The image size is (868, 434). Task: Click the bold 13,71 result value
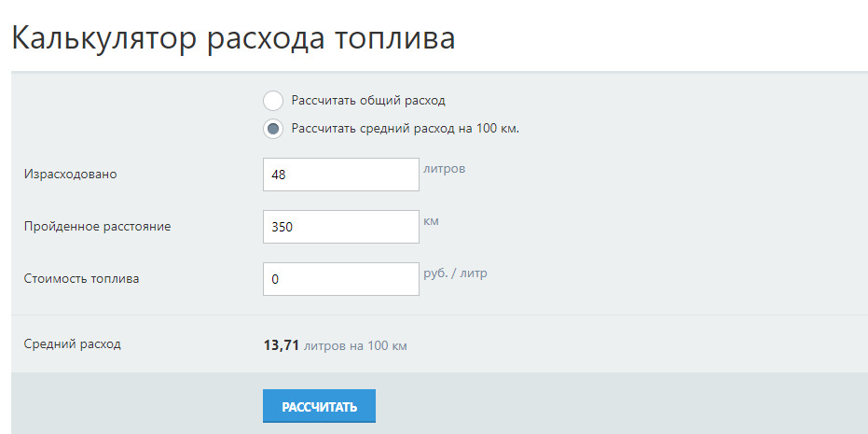point(281,345)
